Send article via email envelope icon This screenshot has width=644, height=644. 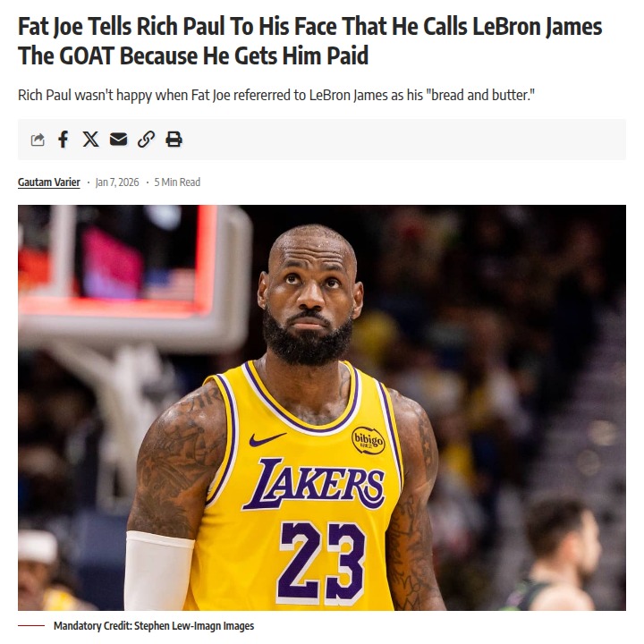118,140
